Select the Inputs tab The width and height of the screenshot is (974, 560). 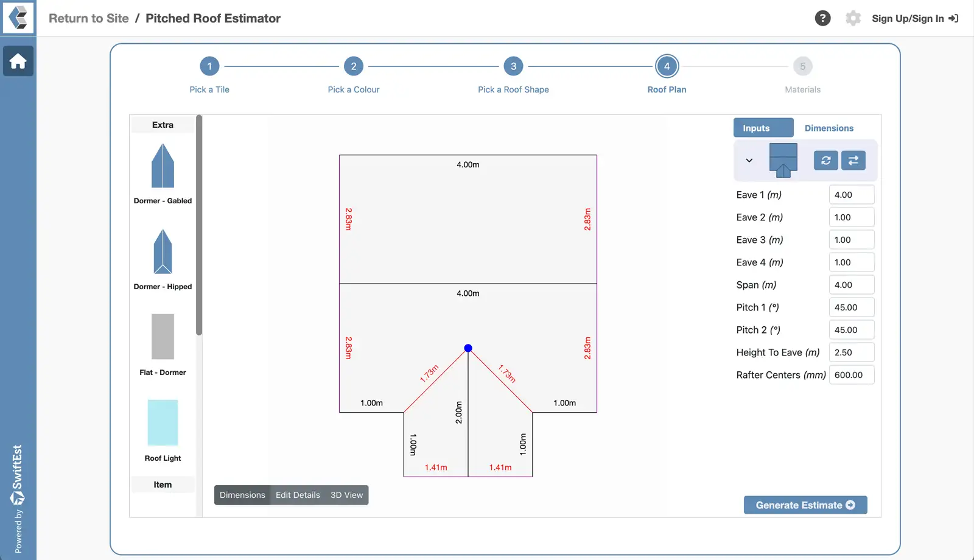763,128
